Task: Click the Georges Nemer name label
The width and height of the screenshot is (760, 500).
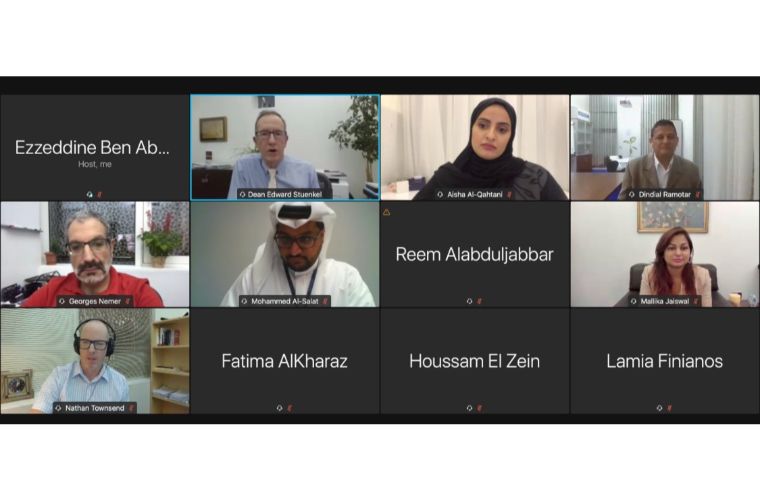Action: point(95,301)
